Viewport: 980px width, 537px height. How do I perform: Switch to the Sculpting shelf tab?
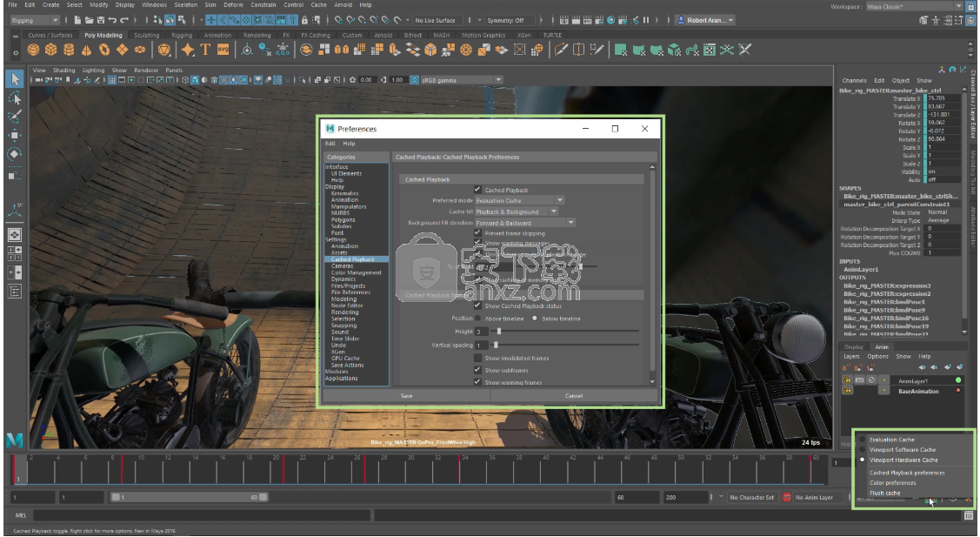coord(147,35)
